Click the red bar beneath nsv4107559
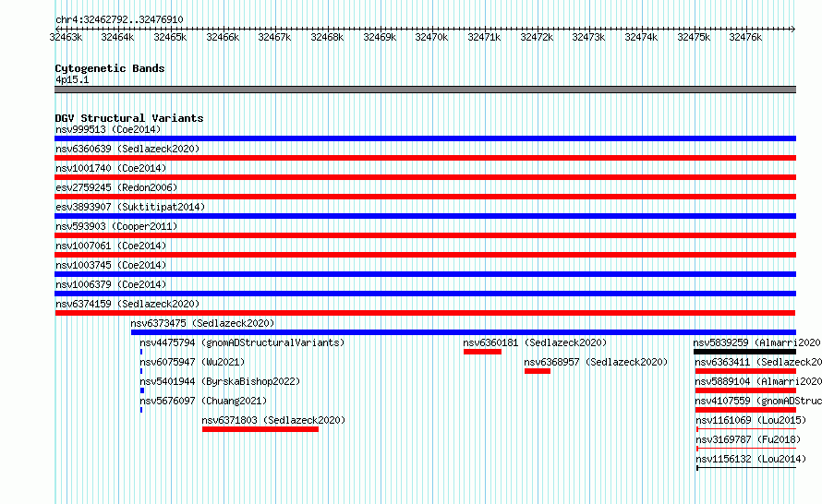The image size is (822, 504). coord(745,410)
